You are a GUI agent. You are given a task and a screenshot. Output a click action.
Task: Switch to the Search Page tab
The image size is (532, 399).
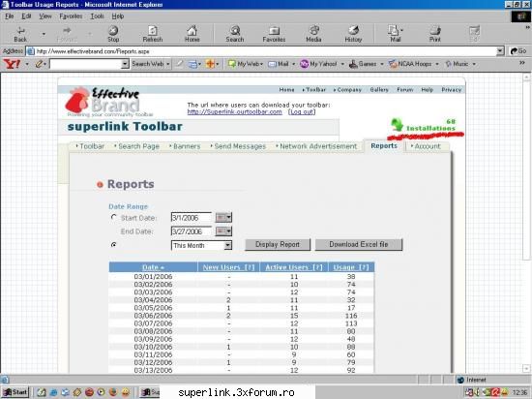click(x=137, y=146)
